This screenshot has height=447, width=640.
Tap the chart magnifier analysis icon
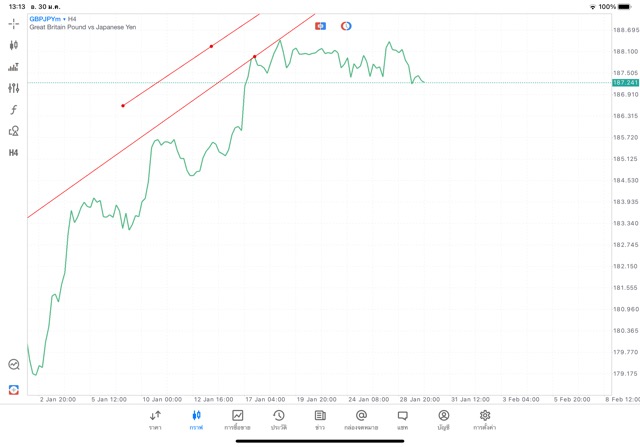click(14, 365)
